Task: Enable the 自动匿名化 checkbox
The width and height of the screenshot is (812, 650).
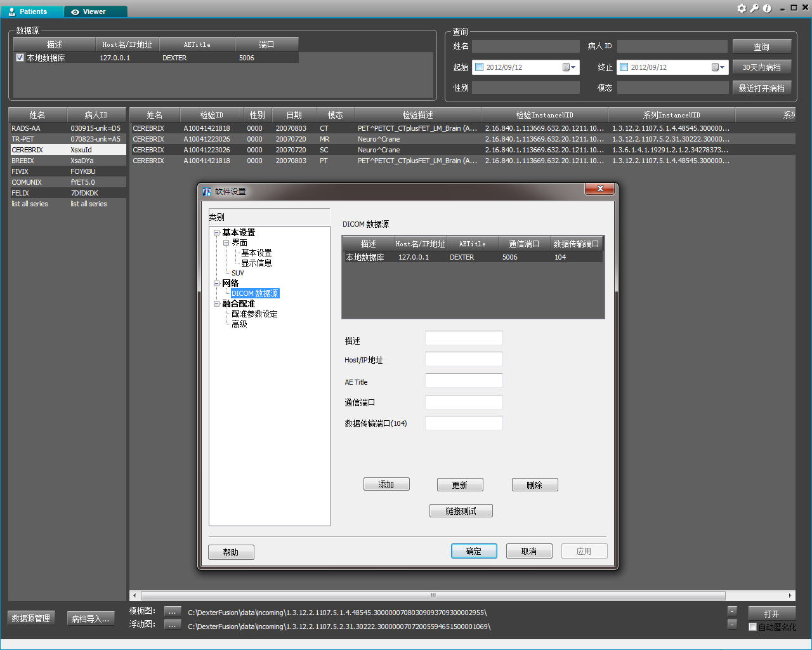Action: point(753,627)
